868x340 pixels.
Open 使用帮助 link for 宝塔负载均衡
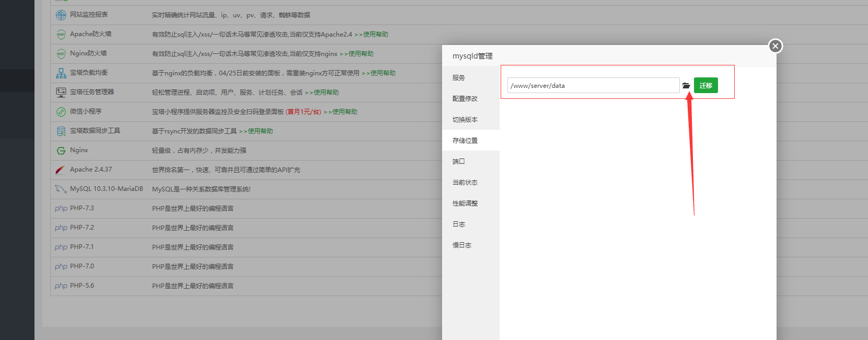[x=378, y=73]
